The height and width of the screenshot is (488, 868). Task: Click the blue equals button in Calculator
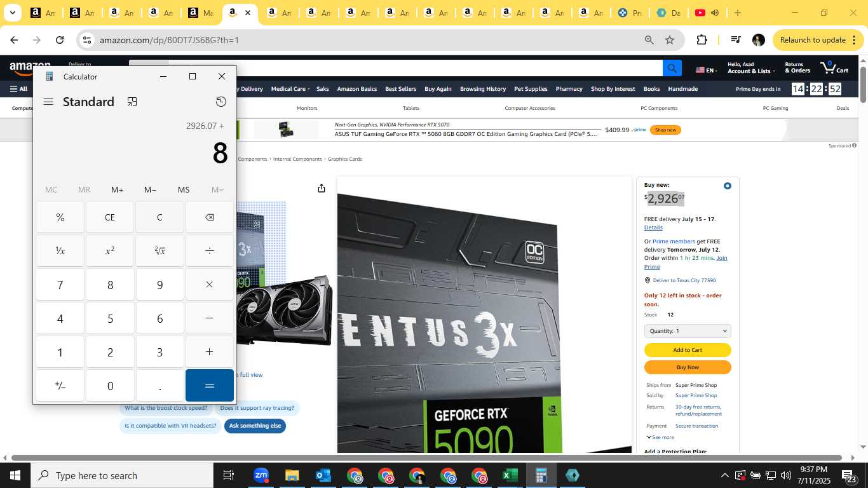click(x=210, y=386)
